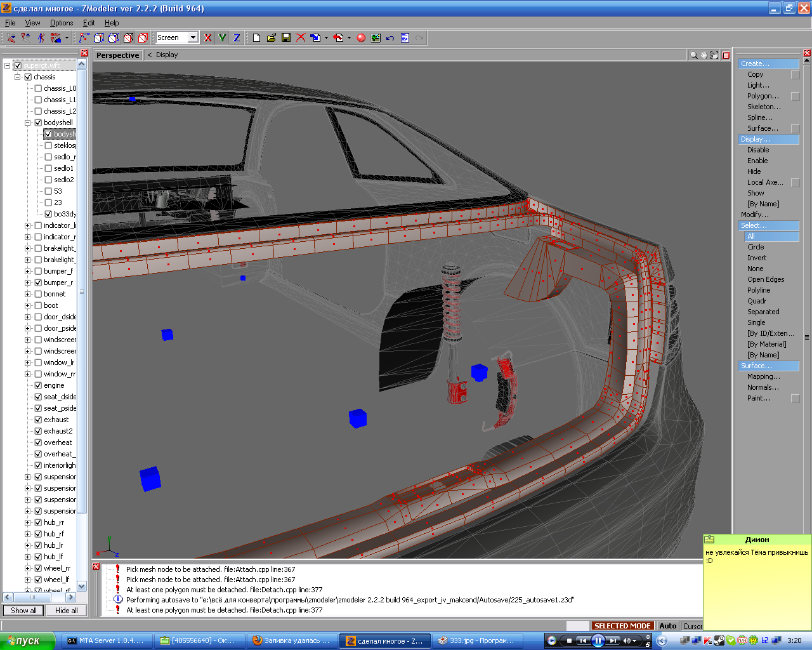Collapse the bodyshell tree node
Viewport: 812px width, 650px height.
click(x=28, y=123)
